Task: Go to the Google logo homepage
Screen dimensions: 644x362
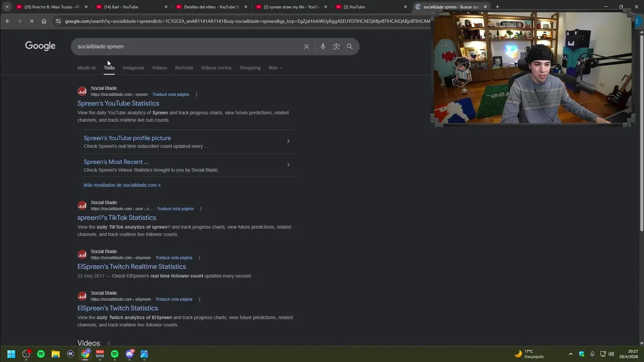Action: [x=40, y=46]
